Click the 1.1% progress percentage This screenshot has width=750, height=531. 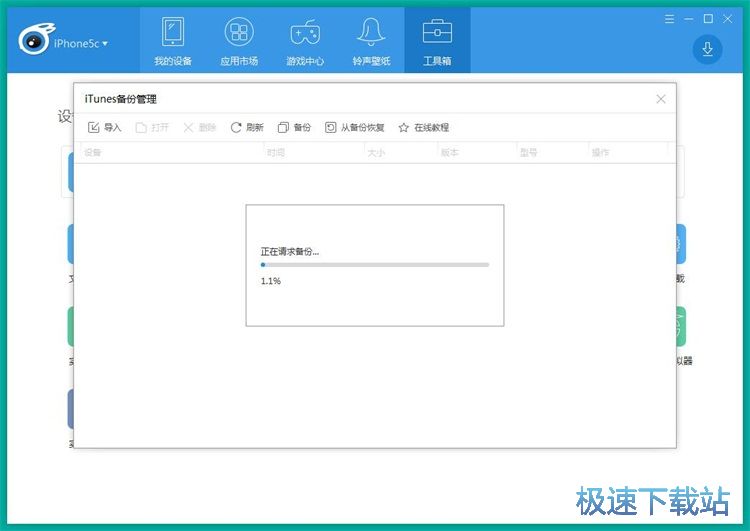271,281
